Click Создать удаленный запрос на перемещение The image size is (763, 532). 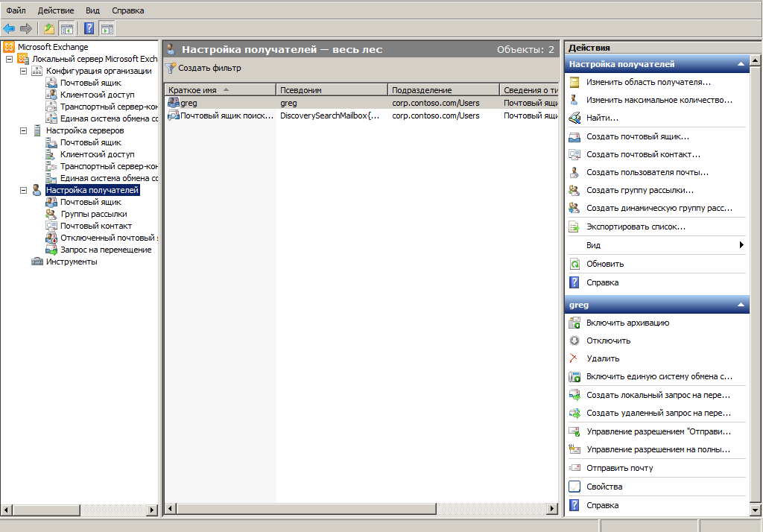coord(659,413)
